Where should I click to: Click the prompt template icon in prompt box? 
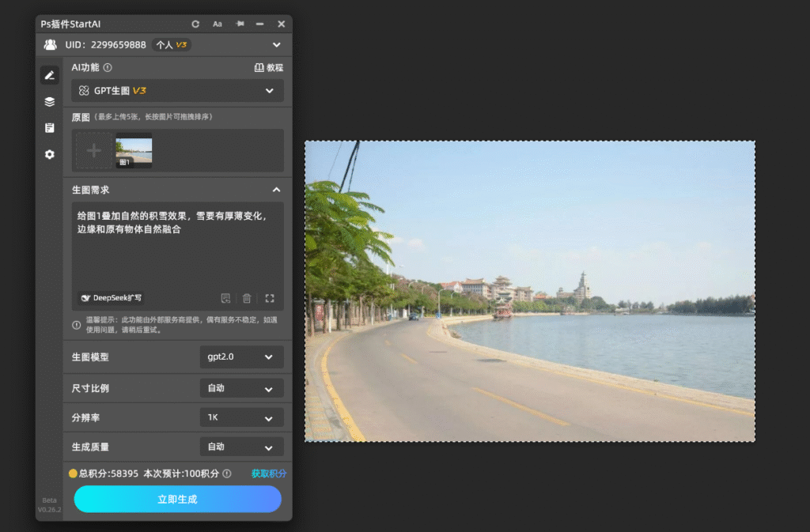click(x=225, y=298)
